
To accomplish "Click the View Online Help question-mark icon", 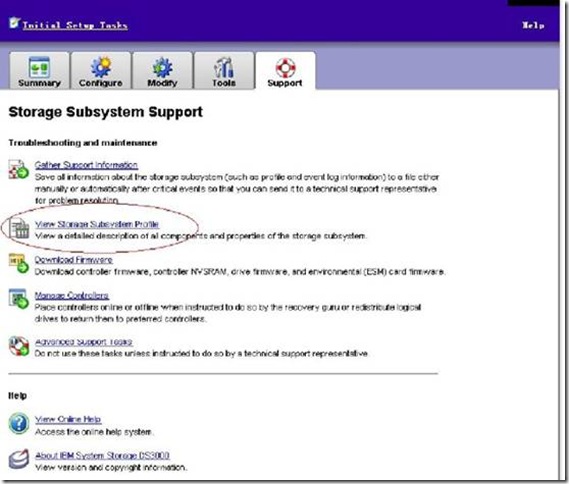I will tap(19, 423).
